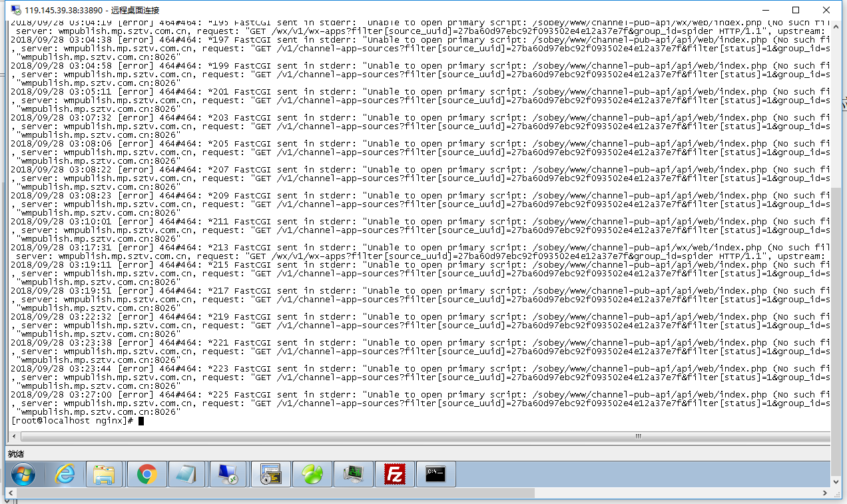Open the Command Prompt taskbar icon
Screen dimensions: 847x504
[x=435, y=474]
